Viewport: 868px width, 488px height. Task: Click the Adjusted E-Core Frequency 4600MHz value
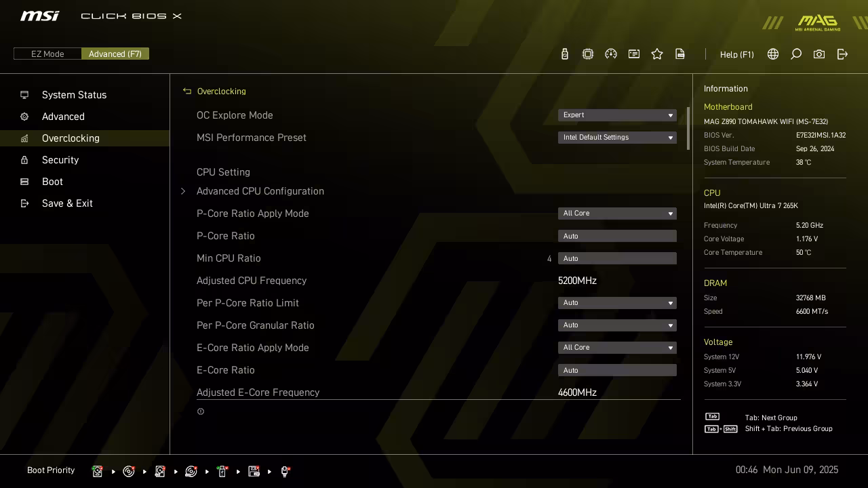click(x=577, y=392)
